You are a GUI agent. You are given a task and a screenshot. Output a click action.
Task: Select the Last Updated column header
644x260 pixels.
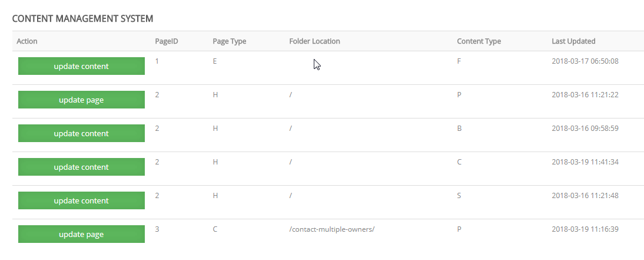(573, 41)
